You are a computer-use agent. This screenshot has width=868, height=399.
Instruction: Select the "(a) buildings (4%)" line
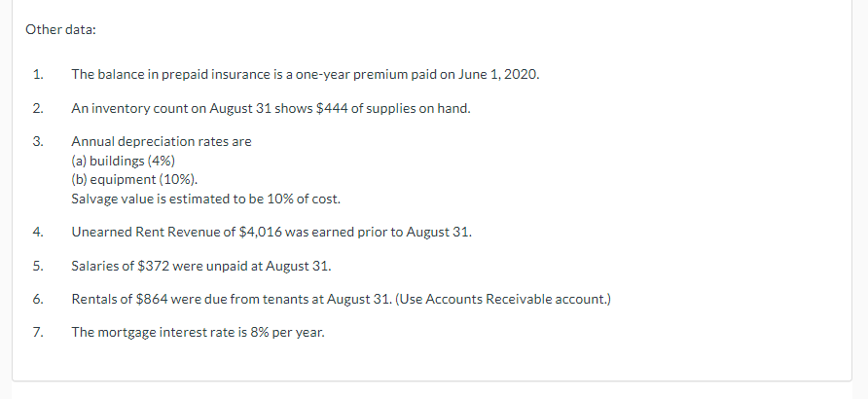(x=123, y=161)
